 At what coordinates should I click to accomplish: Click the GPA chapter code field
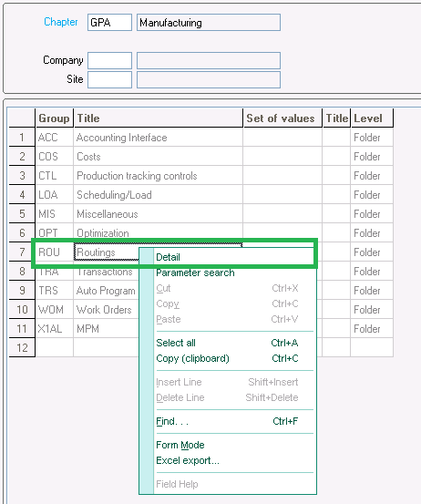(109, 23)
